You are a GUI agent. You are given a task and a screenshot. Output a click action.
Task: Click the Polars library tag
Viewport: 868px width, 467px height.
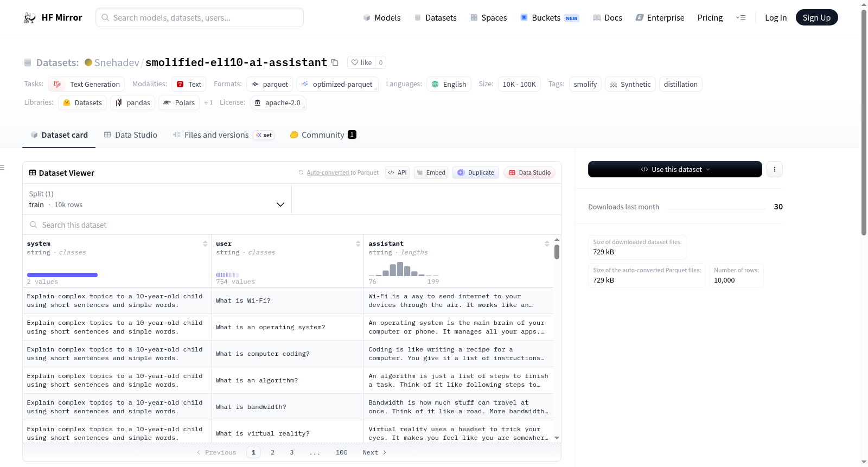tap(179, 103)
